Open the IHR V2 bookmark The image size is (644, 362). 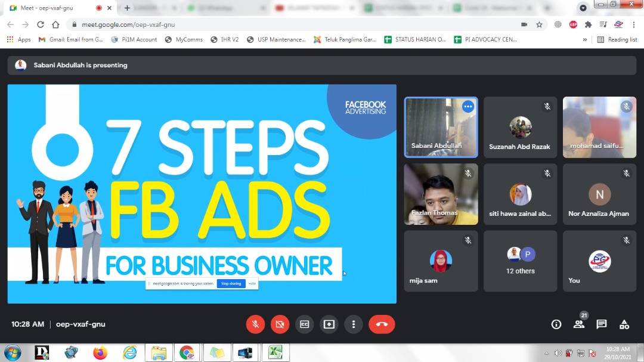pyautogui.click(x=225, y=39)
